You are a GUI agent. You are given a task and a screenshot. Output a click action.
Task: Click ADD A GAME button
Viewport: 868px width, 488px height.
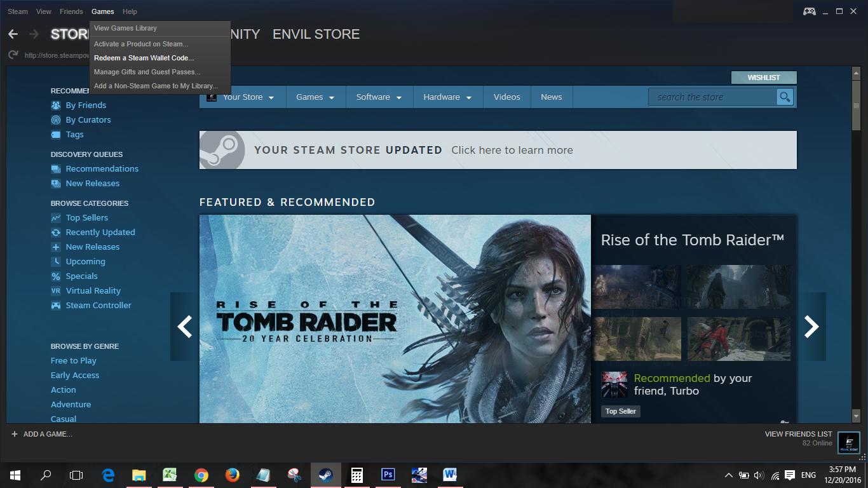41,434
